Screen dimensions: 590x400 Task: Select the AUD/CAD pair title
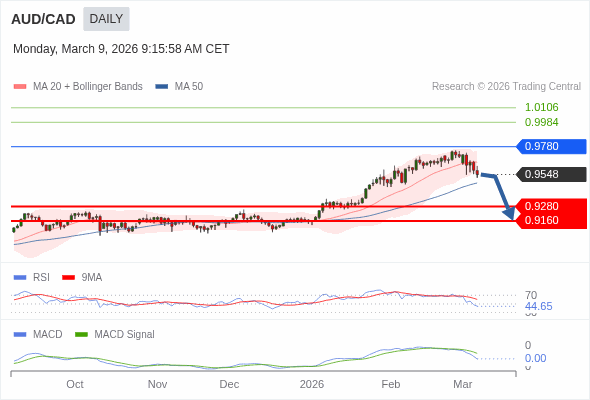[x=43, y=19]
